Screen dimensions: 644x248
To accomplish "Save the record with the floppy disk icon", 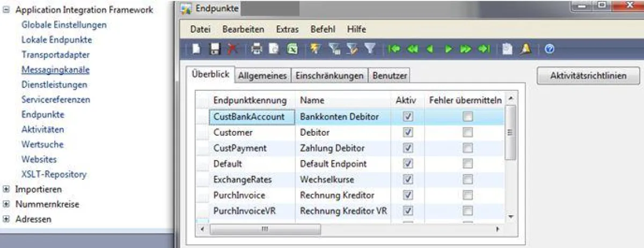I will click(x=214, y=49).
